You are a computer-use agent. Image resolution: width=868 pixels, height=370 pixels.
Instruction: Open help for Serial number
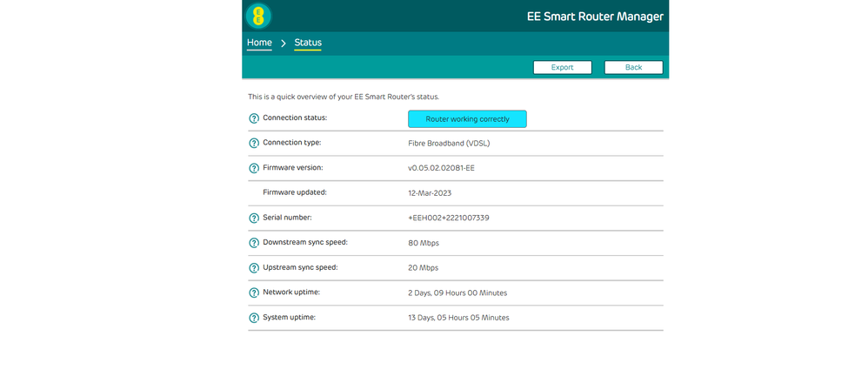pyautogui.click(x=254, y=219)
